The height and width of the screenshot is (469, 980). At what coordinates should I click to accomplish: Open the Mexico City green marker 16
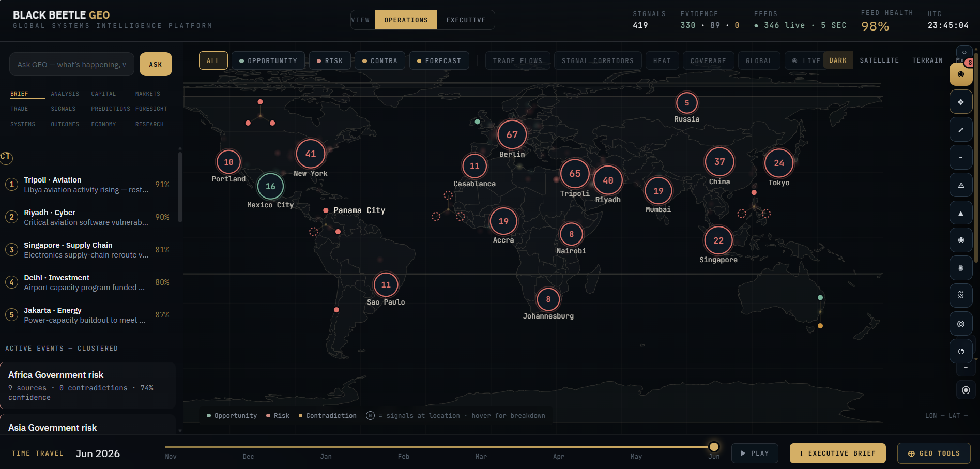click(270, 186)
